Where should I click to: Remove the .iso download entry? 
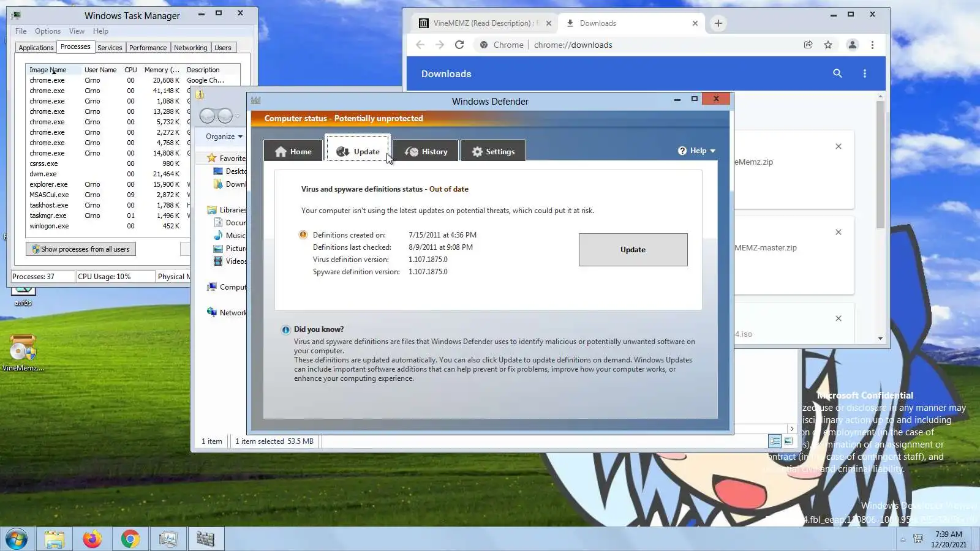(839, 318)
